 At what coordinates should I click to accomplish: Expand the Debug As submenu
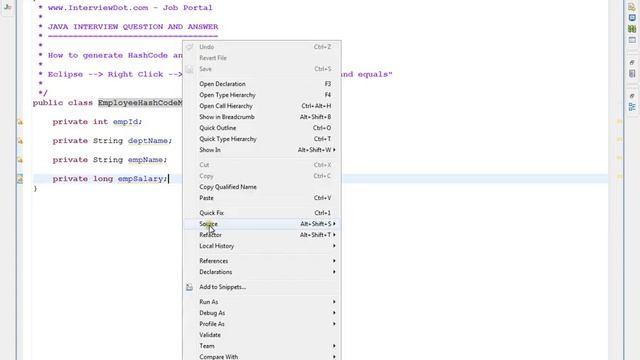(262, 313)
